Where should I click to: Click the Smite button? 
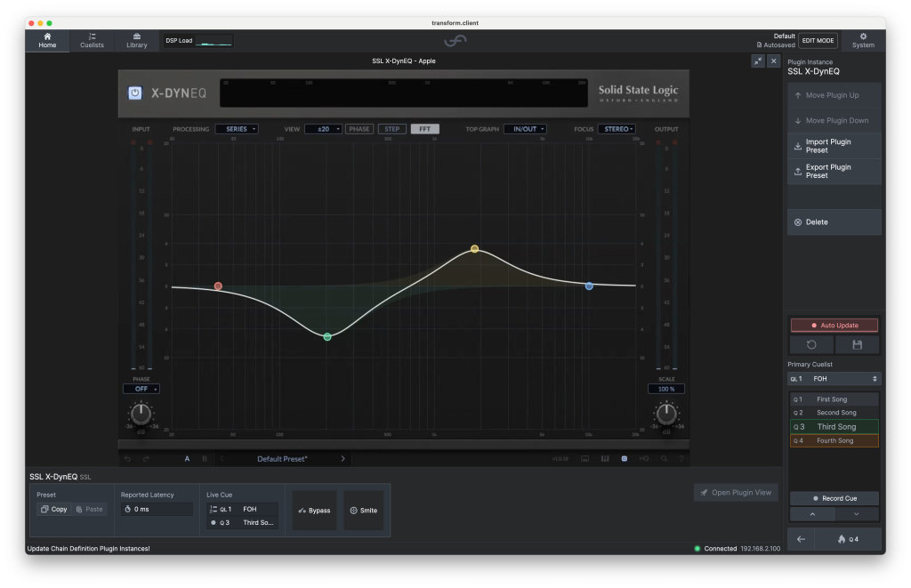364,511
